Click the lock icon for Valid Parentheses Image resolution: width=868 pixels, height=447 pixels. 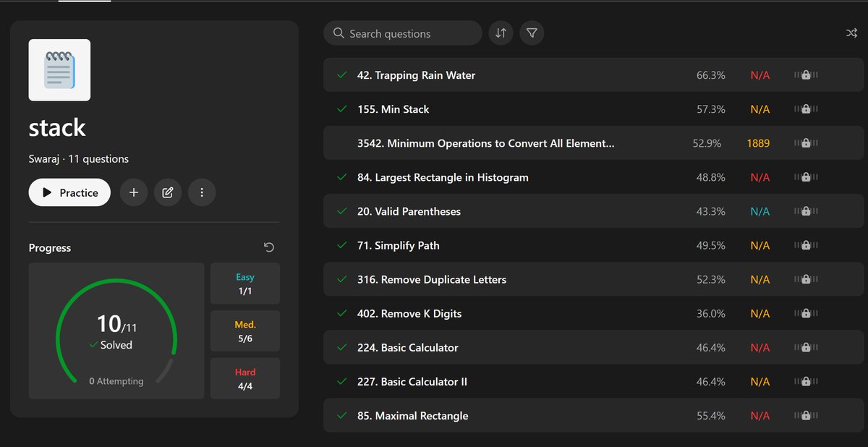(806, 210)
